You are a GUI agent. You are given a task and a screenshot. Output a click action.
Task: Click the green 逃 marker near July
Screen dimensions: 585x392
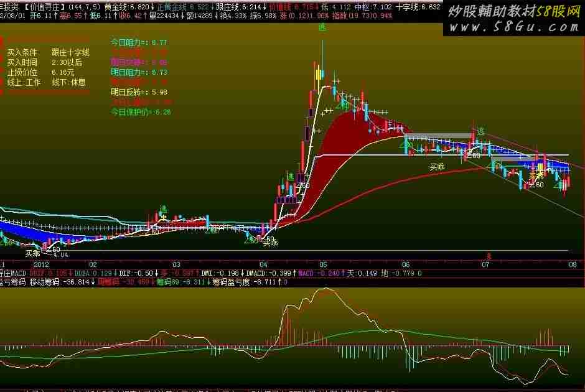(480, 131)
